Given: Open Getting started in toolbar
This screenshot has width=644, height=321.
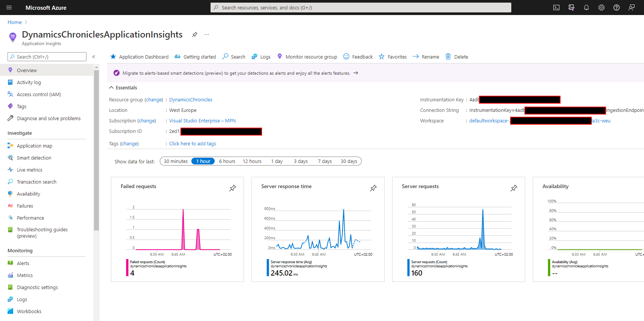Looking at the screenshot, I should click(195, 57).
